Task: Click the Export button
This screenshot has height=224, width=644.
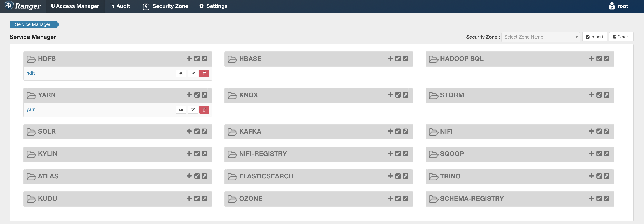Action: 621,37
